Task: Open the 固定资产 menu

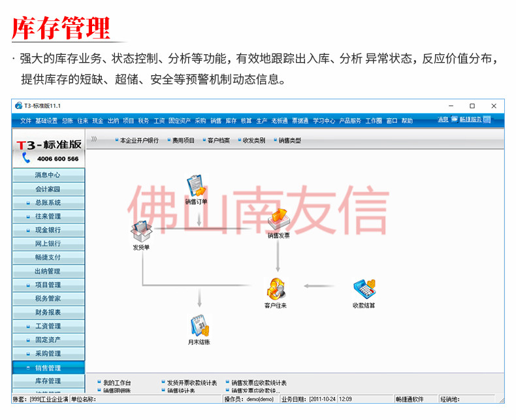Action: pos(180,121)
